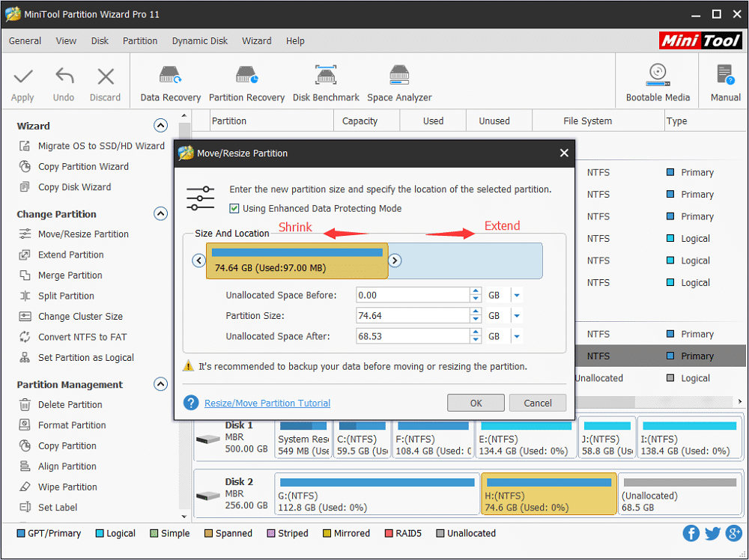The width and height of the screenshot is (749, 560).
Task: Click left handle arrow of partition bar
Action: pyautogui.click(x=198, y=261)
